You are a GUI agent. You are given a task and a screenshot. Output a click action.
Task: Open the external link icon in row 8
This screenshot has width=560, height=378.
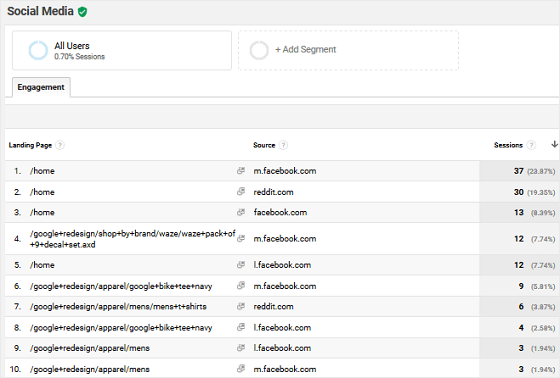[241, 327]
